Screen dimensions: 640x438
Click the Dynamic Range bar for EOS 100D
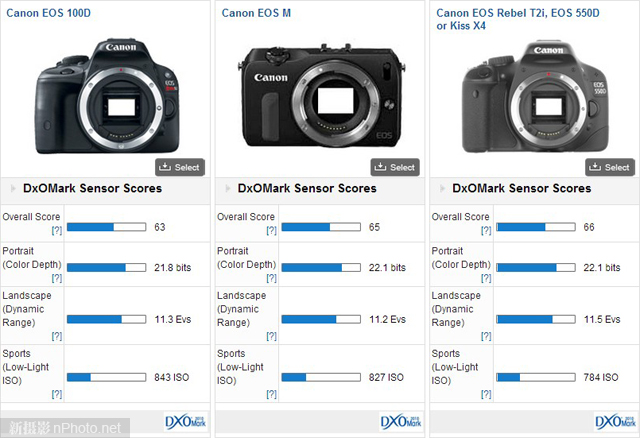107,319
